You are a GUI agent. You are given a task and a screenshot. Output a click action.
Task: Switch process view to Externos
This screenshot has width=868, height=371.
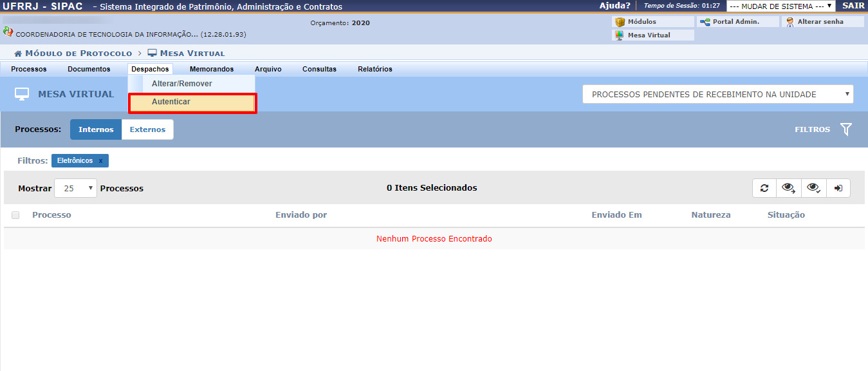pyautogui.click(x=147, y=129)
